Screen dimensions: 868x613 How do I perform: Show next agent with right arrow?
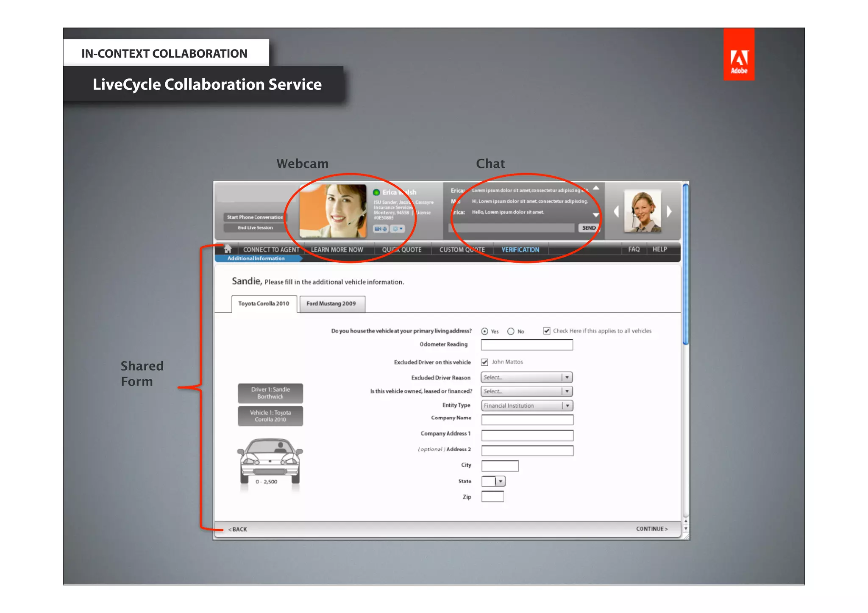pyautogui.click(x=669, y=211)
